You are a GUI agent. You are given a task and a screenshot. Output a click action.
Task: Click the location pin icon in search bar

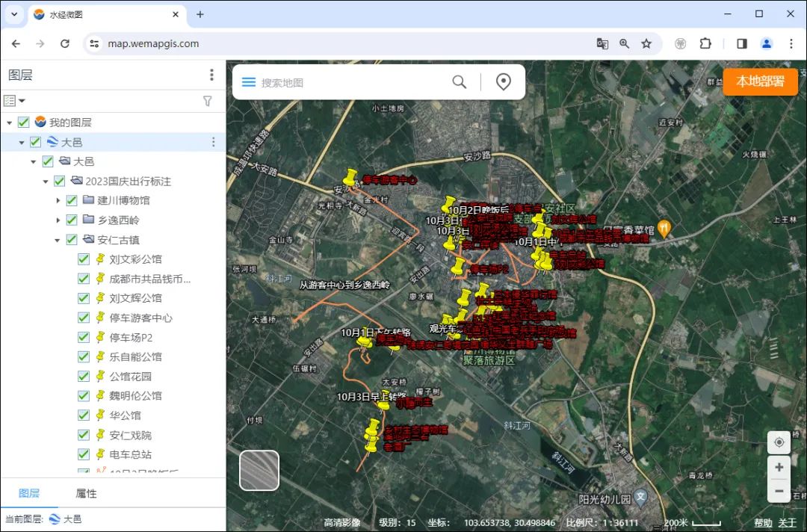(x=504, y=82)
